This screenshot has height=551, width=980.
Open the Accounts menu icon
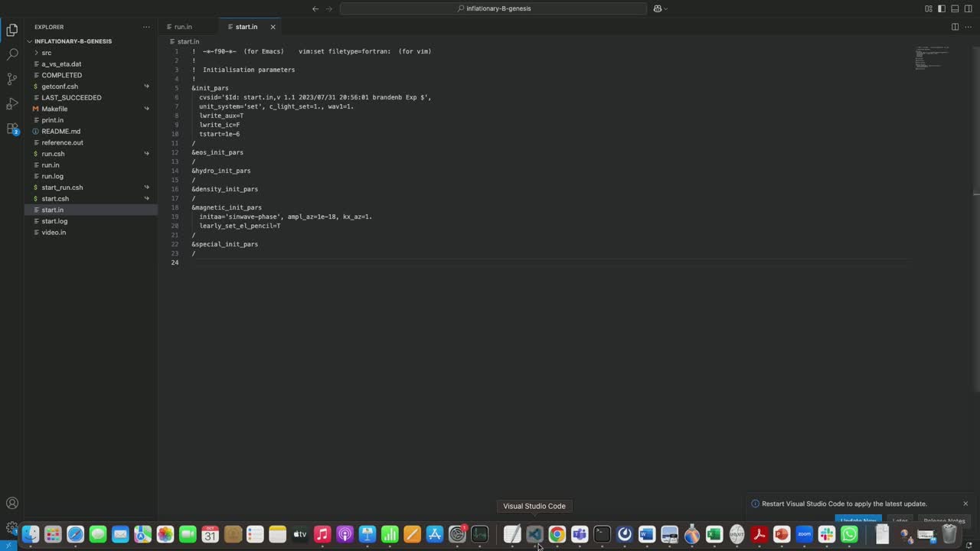pos(12,504)
